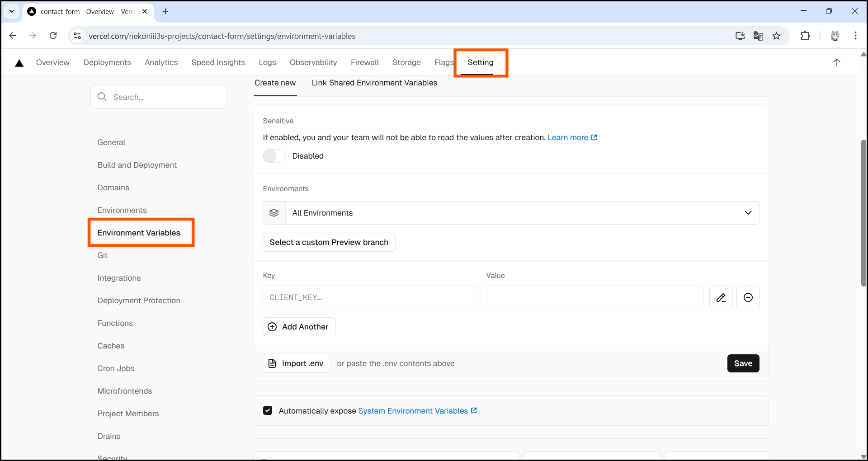The width and height of the screenshot is (868, 461).
Task: Open browser extensions puzzle icon
Action: point(805,36)
